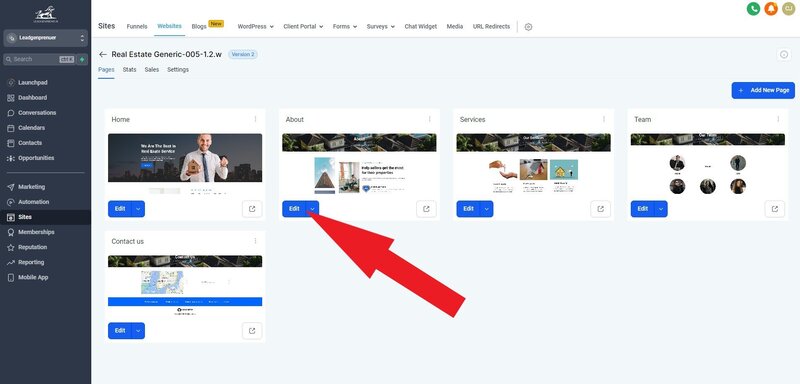This screenshot has height=384, width=800.
Task: Preview the Contact us page in new tab
Action: [252, 330]
